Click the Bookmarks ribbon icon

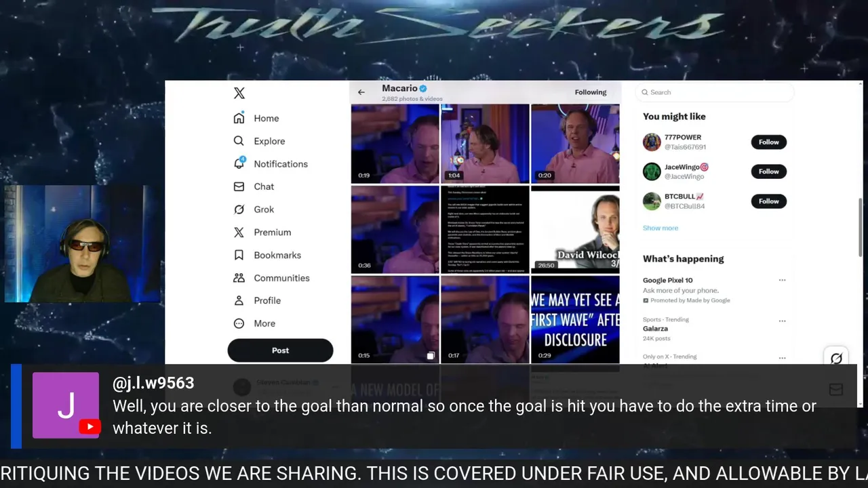point(239,255)
